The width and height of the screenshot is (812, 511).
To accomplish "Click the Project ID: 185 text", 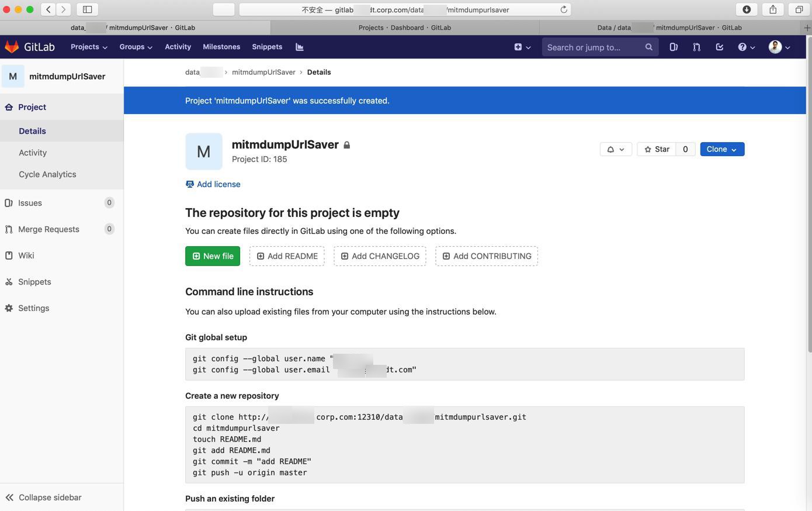I will (259, 159).
